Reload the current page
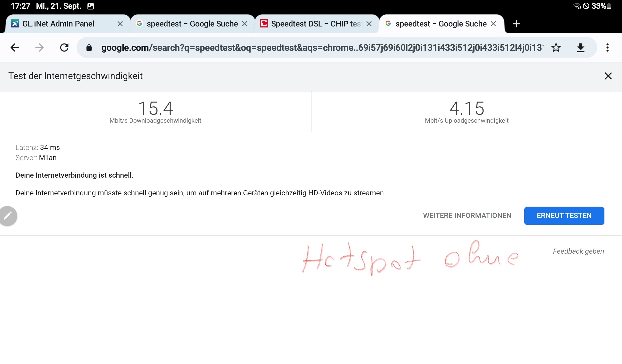This screenshot has height=364, width=622. click(x=64, y=47)
